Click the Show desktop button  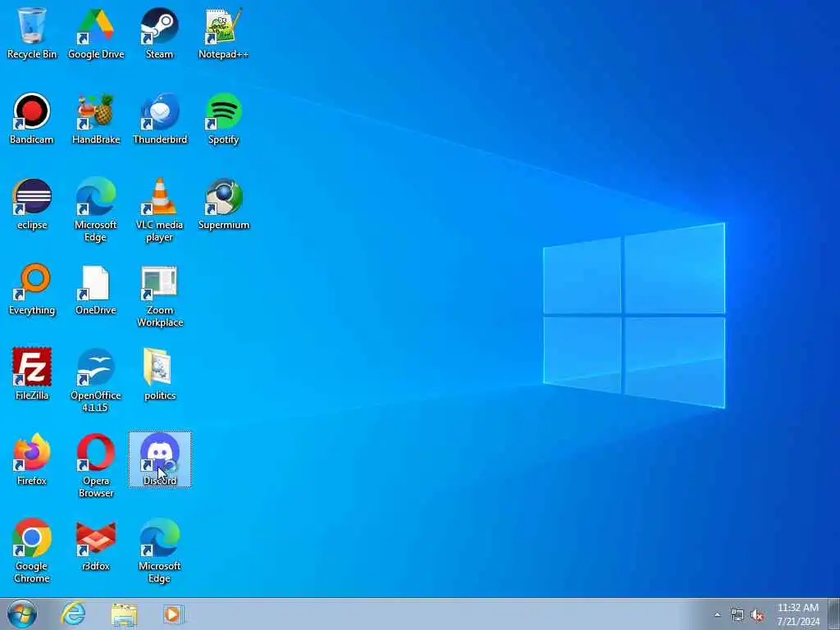click(834, 614)
